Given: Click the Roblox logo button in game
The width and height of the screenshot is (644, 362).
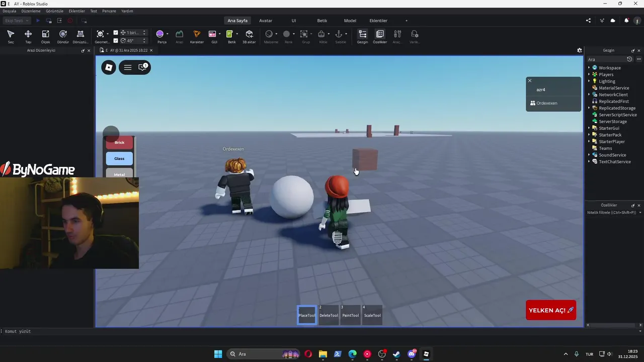Looking at the screenshot, I should pos(109,67).
